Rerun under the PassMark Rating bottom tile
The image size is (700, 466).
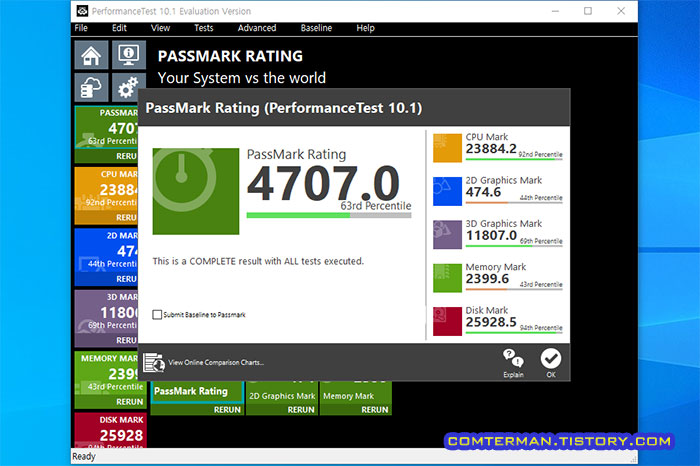(227, 410)
